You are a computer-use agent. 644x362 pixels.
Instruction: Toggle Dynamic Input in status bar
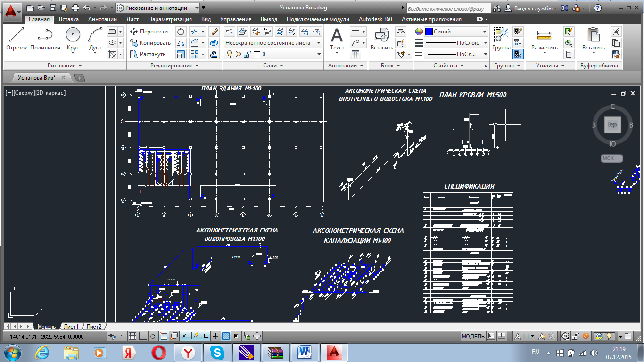[x=205, y=336]
